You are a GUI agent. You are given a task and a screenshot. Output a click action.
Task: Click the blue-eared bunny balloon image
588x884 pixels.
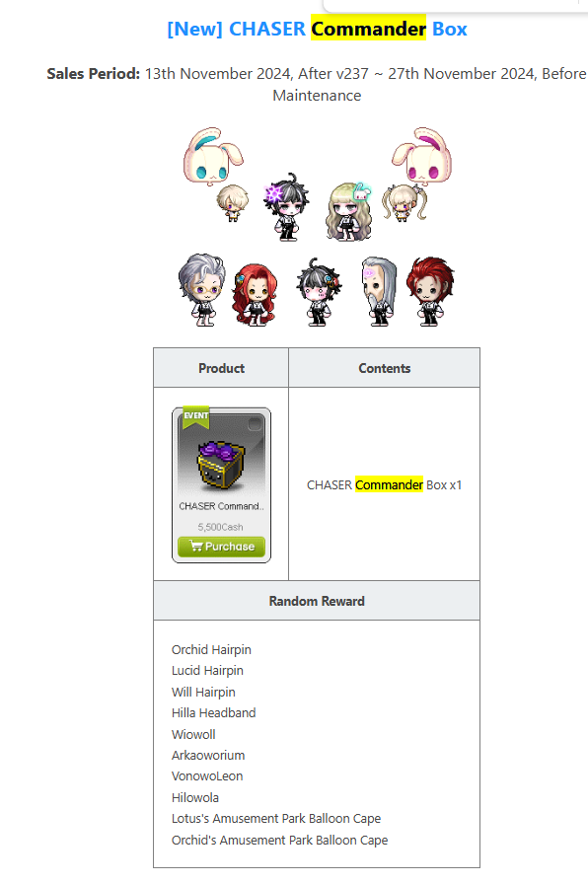pyautogui.click(x=211, y=156)
